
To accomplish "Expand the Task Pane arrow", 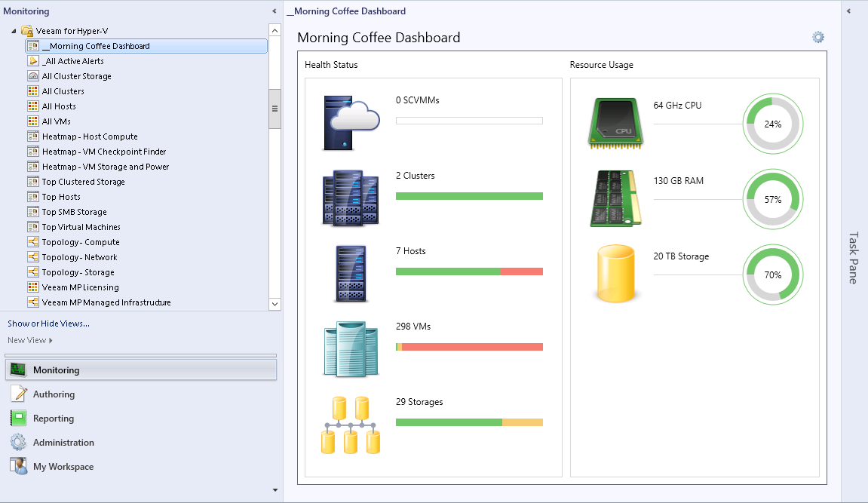I will pos(848,11).
